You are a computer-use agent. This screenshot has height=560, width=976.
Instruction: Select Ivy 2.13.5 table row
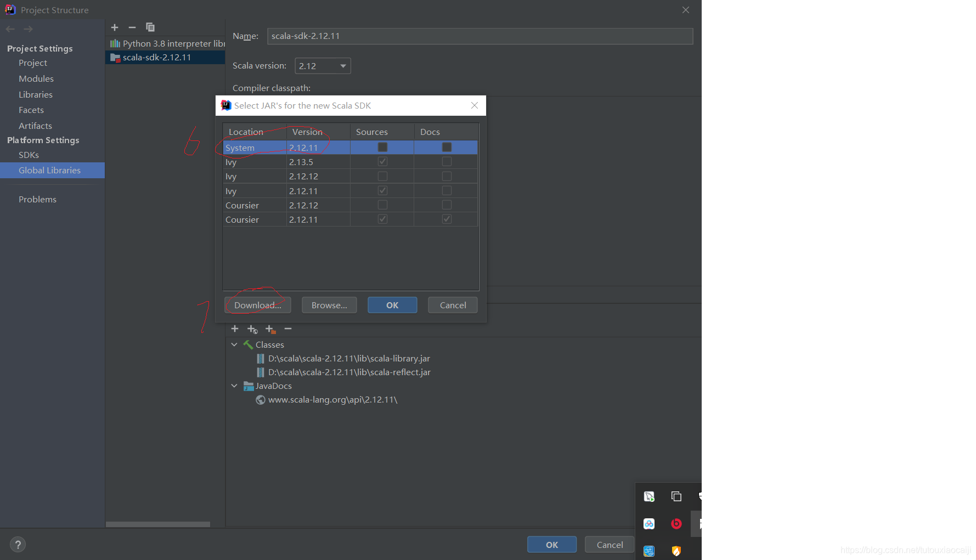(350, 162)
